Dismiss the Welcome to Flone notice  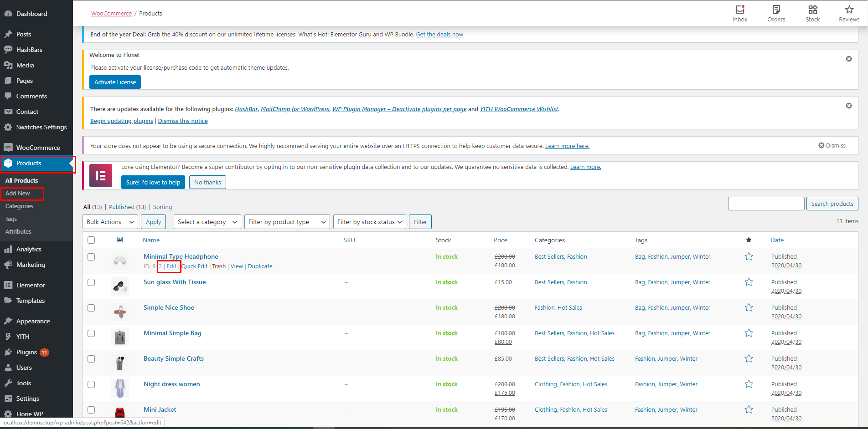click(x=849, y=59)
